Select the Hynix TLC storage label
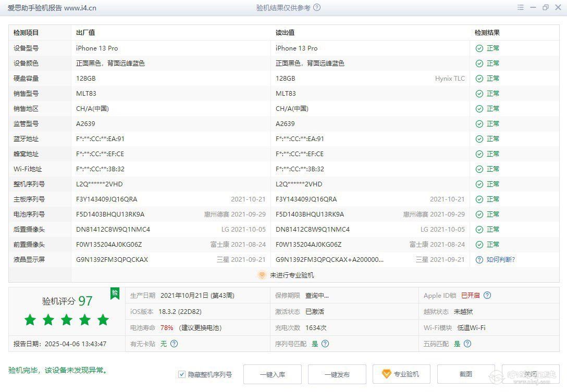Screen dimensions: 567x392 point(450,79)
